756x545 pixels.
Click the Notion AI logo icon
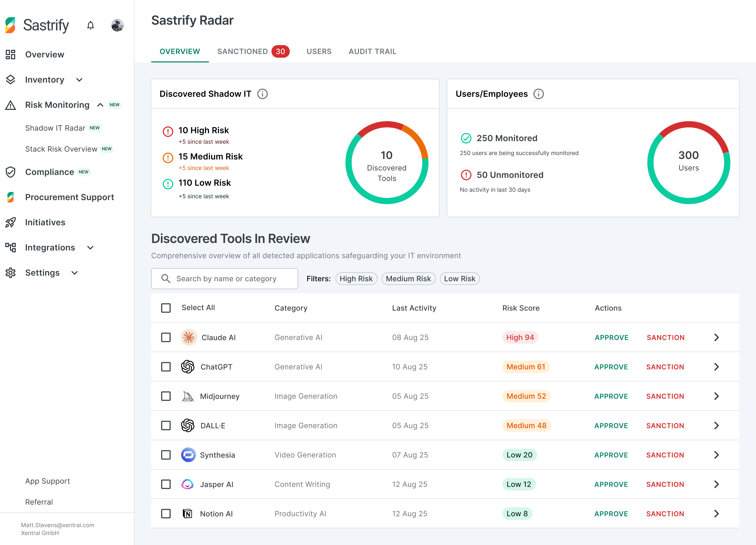[188, 514]
